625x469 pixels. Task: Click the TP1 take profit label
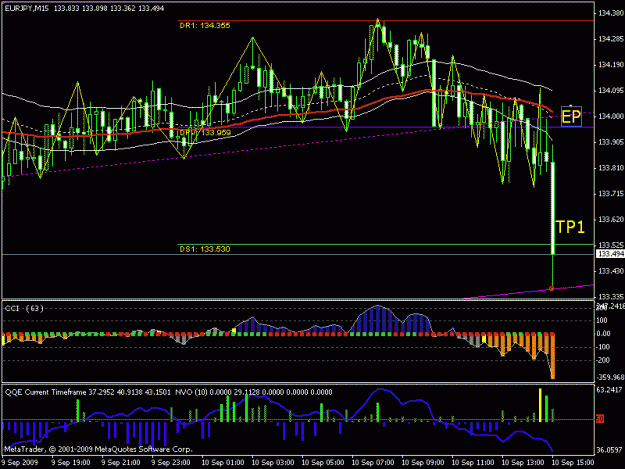click(x=570, y=227)
